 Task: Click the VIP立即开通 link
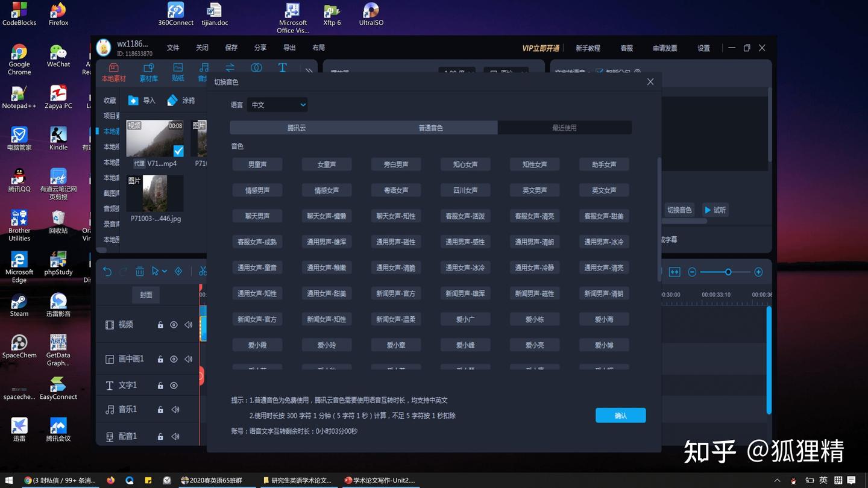click(x=541, y=48)
